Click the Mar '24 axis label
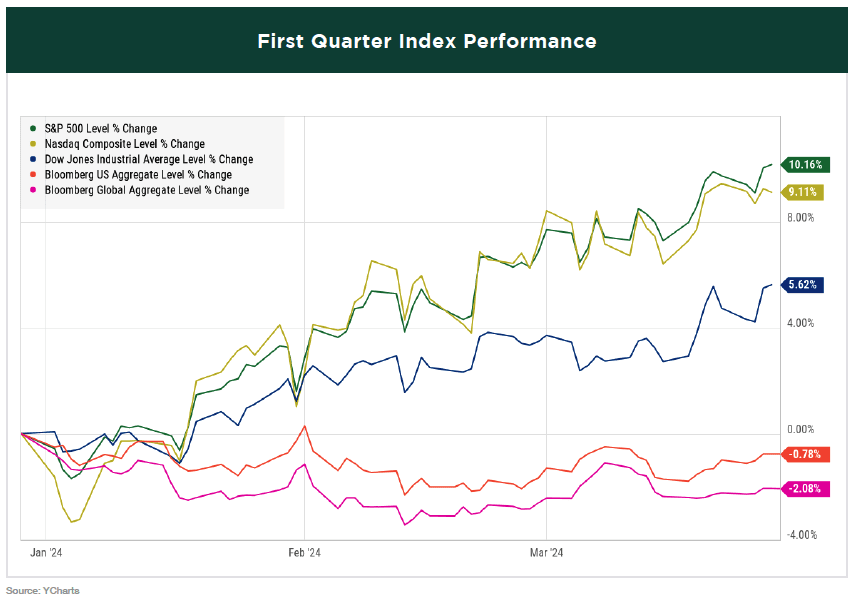The width and height of the screenshot is (854, 599). [x=546, y=551]
